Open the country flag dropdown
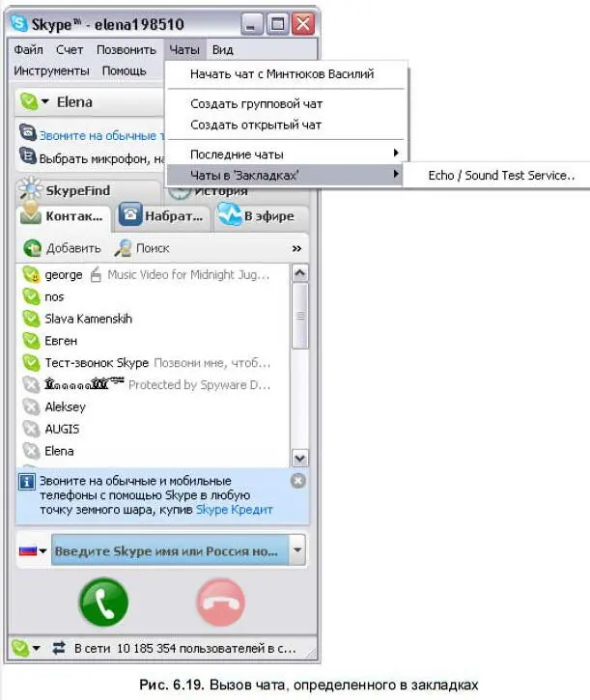590x700 pixels. 33,551
